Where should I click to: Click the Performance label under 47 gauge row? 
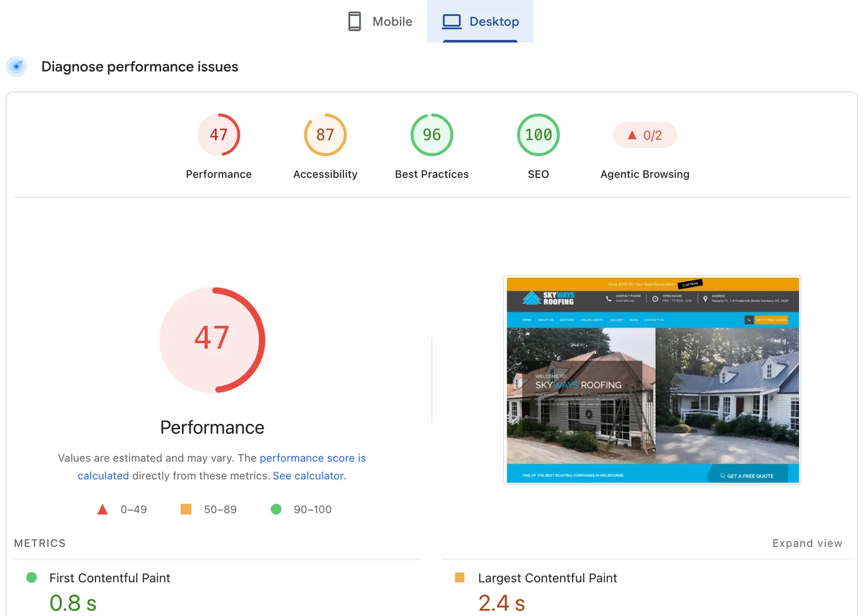[219, 174]
